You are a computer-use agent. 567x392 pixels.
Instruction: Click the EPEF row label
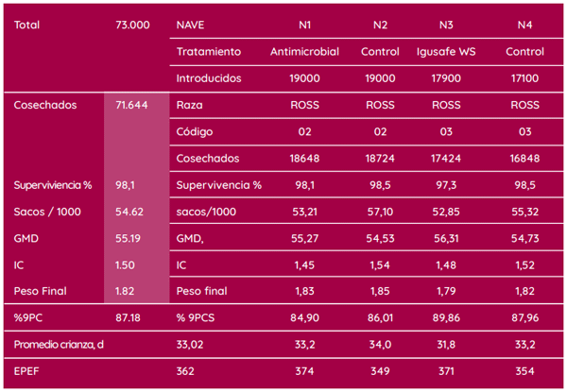coord(30,372)
